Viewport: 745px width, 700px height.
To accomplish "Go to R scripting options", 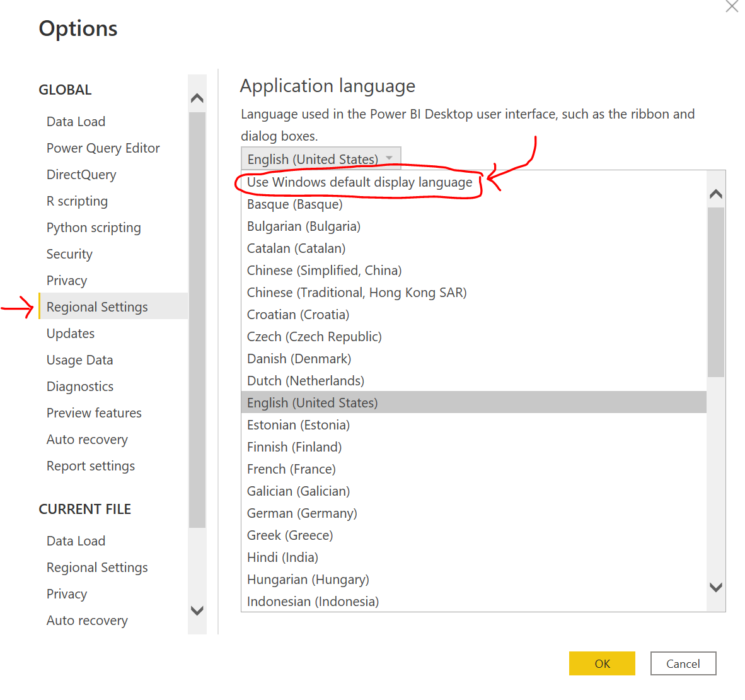I will point(77,201).
